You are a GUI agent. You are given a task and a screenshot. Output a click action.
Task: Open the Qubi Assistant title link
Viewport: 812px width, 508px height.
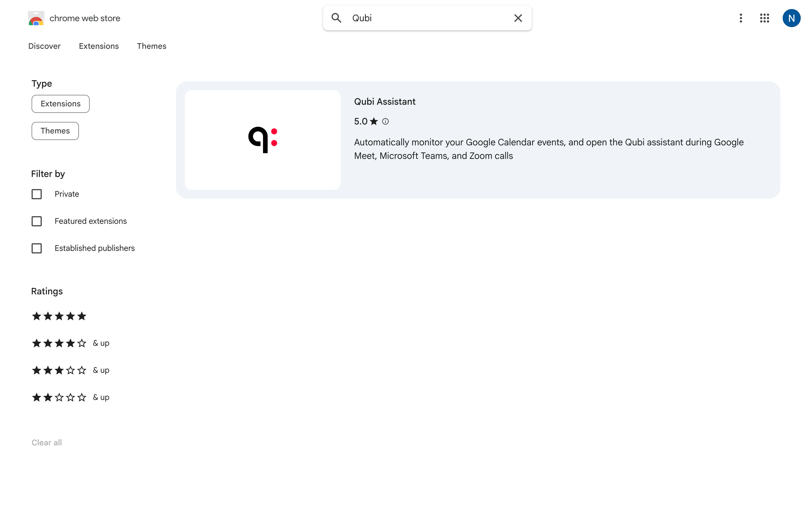pos(385,102)
